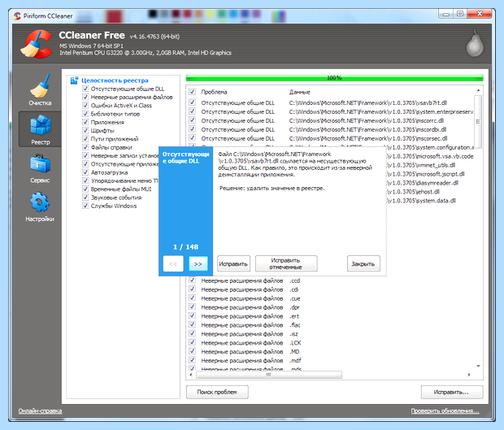Open the Очистка cleaner section
The height and width of the screenshot is (430, 504).
[x=40, y=89]
